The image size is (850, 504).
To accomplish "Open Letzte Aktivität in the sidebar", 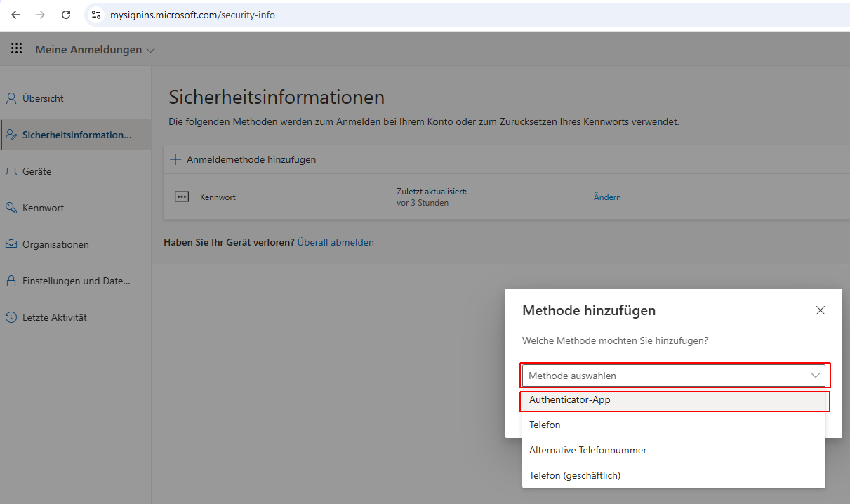I will click(x=76, y=317).
